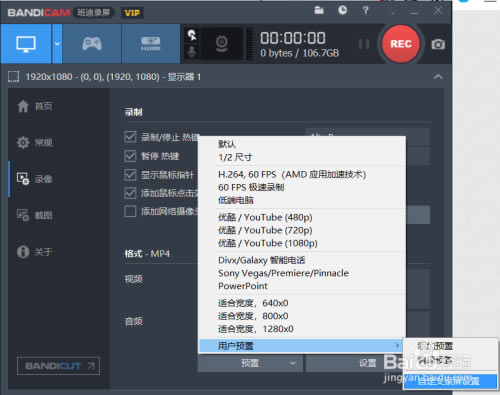Click the 音频 label

pos(134,321)
